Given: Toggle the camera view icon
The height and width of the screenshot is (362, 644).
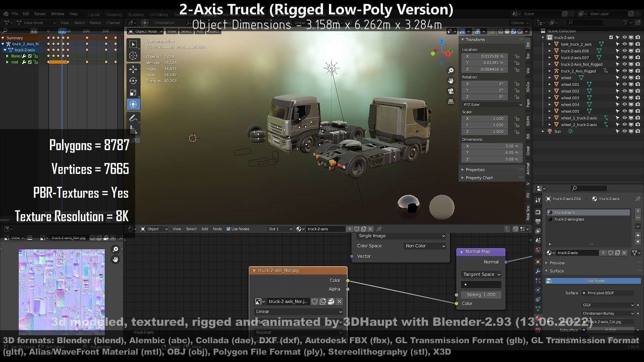Looking at the screenshot, I should pos(451,91).
